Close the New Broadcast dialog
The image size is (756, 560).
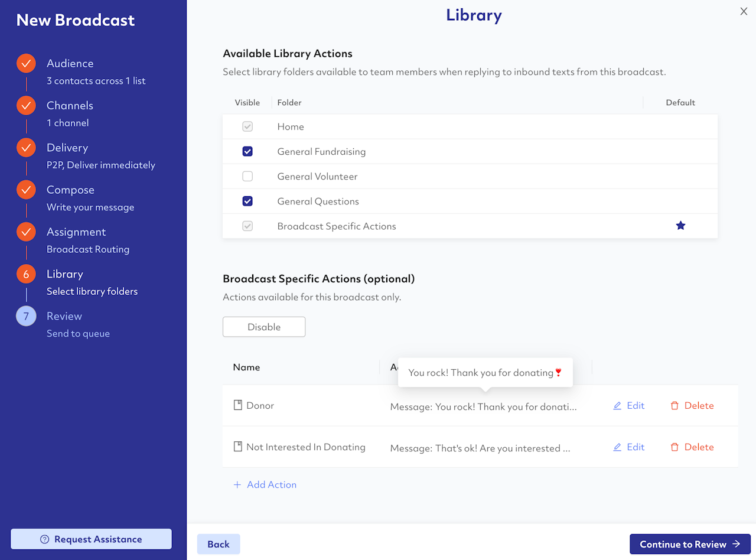click(744, 11)
